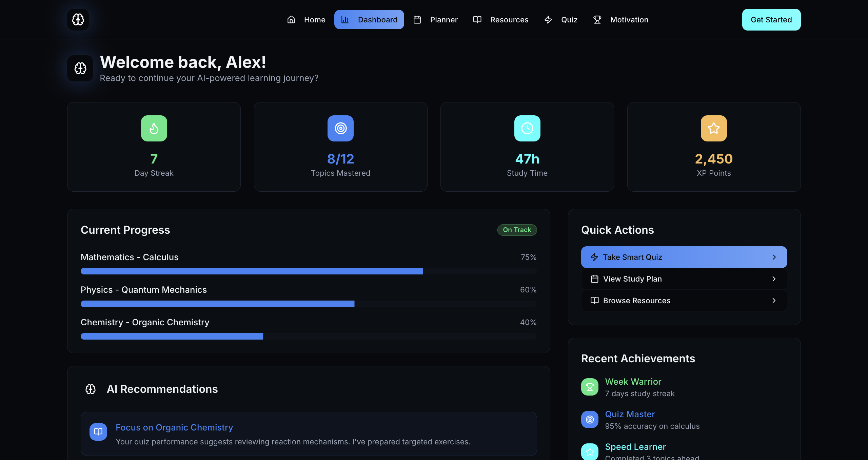Click the Planner calendar icon
The width and height of the screenshot is (868, 460).
click(x=417, y=20)
